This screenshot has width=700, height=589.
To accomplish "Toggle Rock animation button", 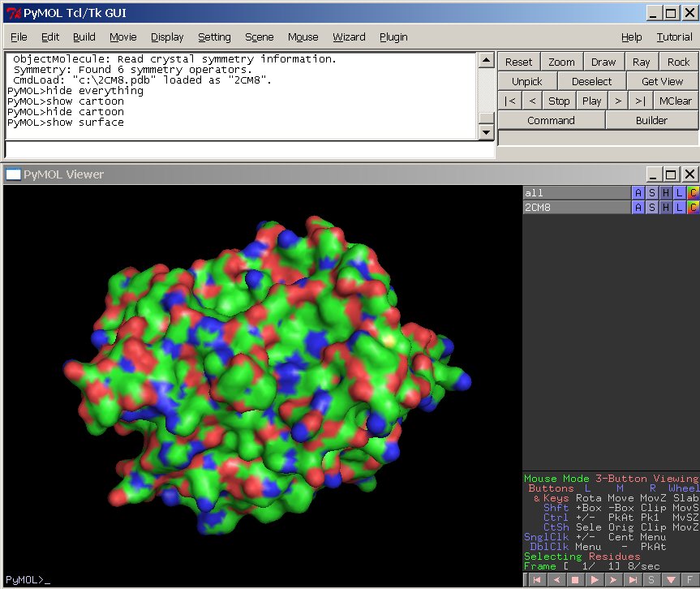I will 678,62.
